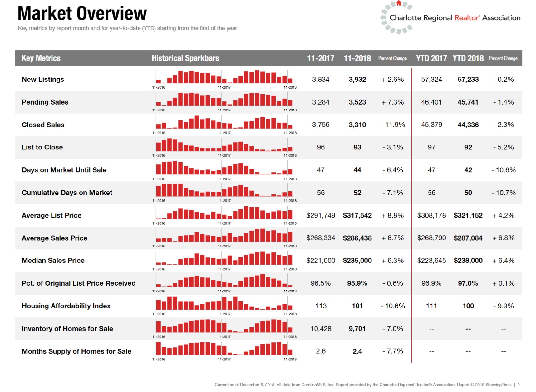Select the Average List Price sparkbar chart
Image resolution: width=536 pixels, height=392 pixels.
(224, 213)
